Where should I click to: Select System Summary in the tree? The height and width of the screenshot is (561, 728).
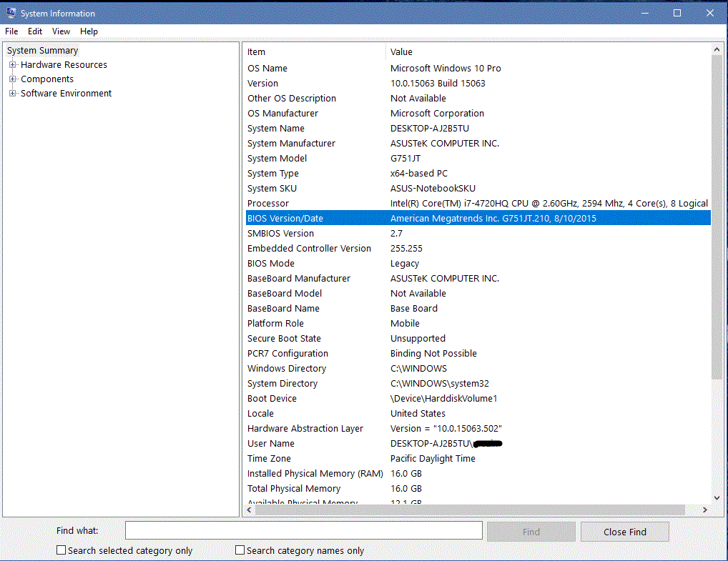[42, 50]
